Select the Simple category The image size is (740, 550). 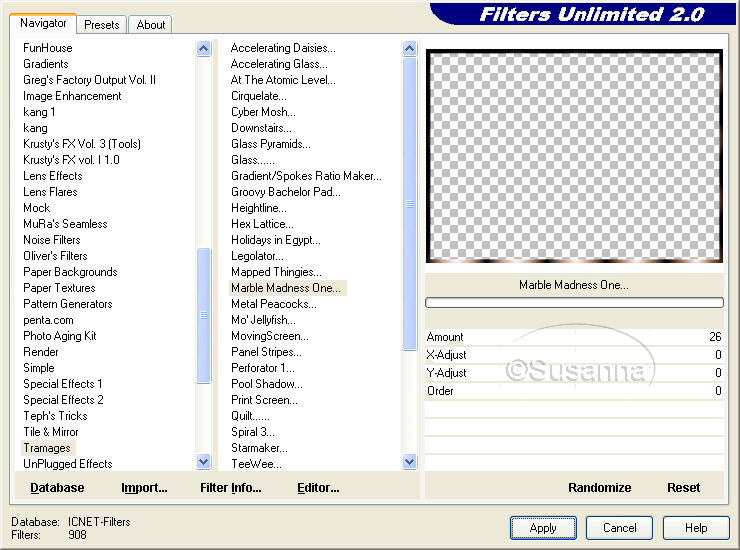pos(39,368)
